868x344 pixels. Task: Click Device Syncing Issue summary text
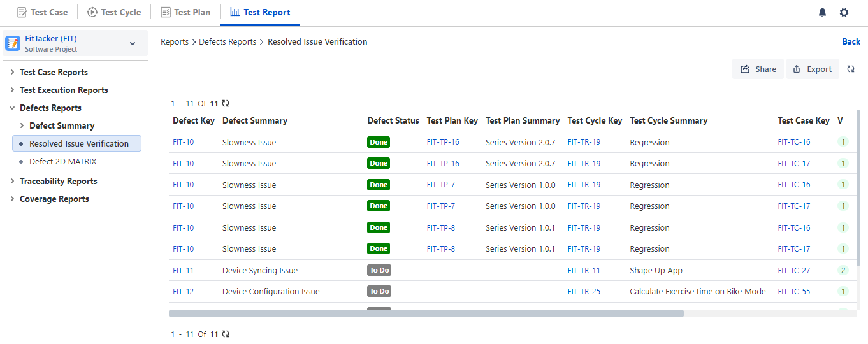(x=260, y=270)
